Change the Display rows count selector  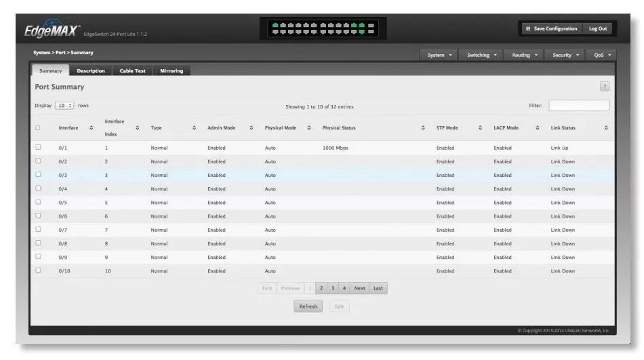click(x=64, y=106)
